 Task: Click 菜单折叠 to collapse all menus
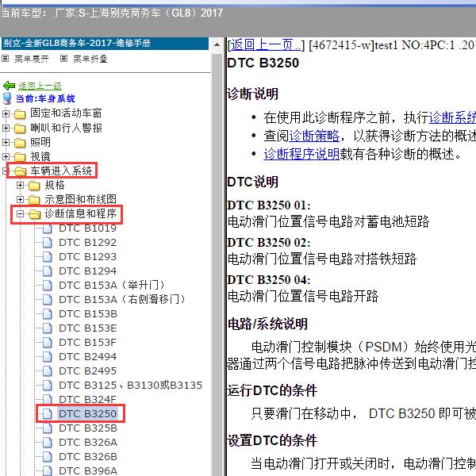click(x=90, y=59)
